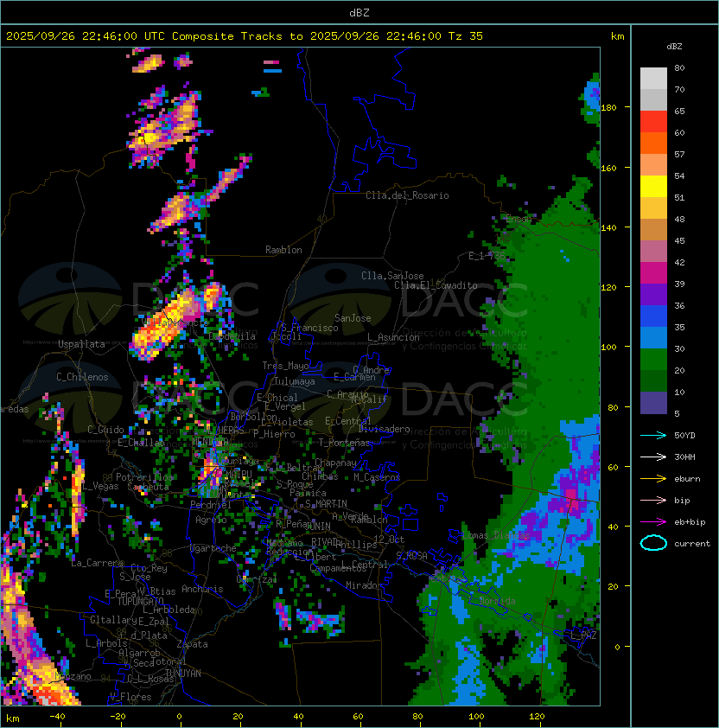Click the 'Zapata' map label
Screen dimensions: 719x728
click(192, 644)
